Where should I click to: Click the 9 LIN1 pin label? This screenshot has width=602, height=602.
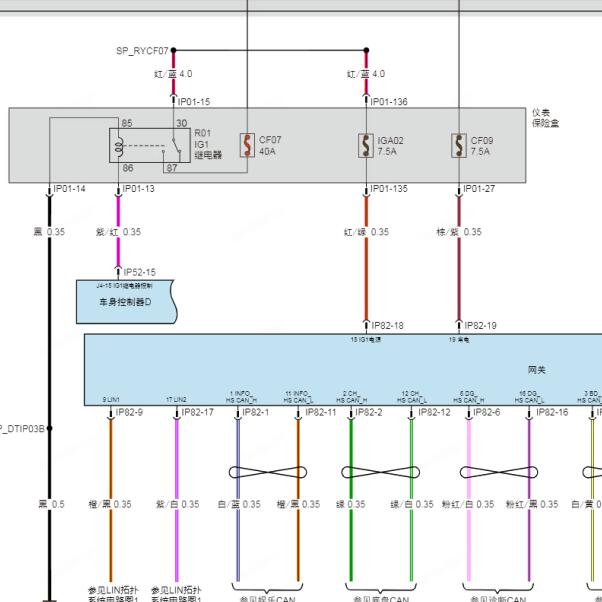[111, 400]
